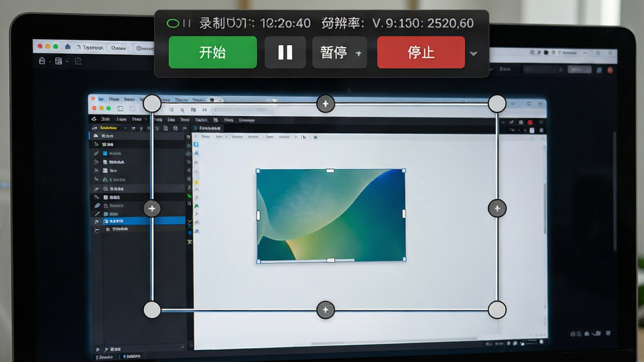This screenshot has width=644, height=362.
Task: Click the grid layout icon beside outlined home icon
Action: click(58, 61)
